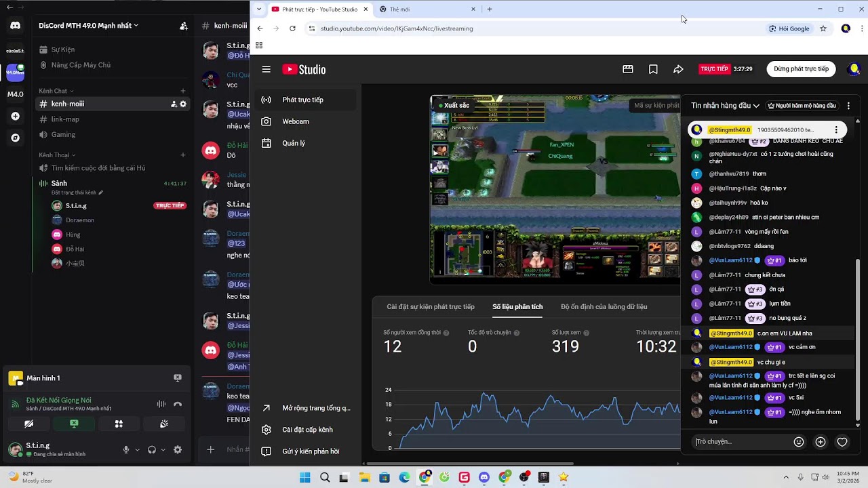The width and height of the screenshot is (868, 488).
Task: Open Discord server discovery compass icon
Action: [15, 138]
